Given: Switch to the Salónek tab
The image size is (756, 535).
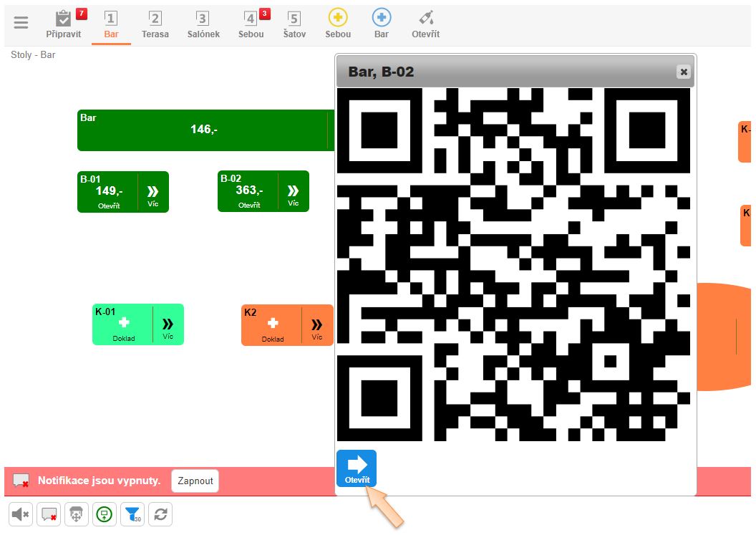Looking at the screenshot, I should [x=203, y=24].
